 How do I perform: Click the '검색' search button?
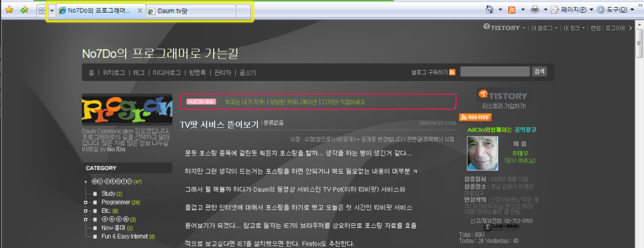point(539,72)
